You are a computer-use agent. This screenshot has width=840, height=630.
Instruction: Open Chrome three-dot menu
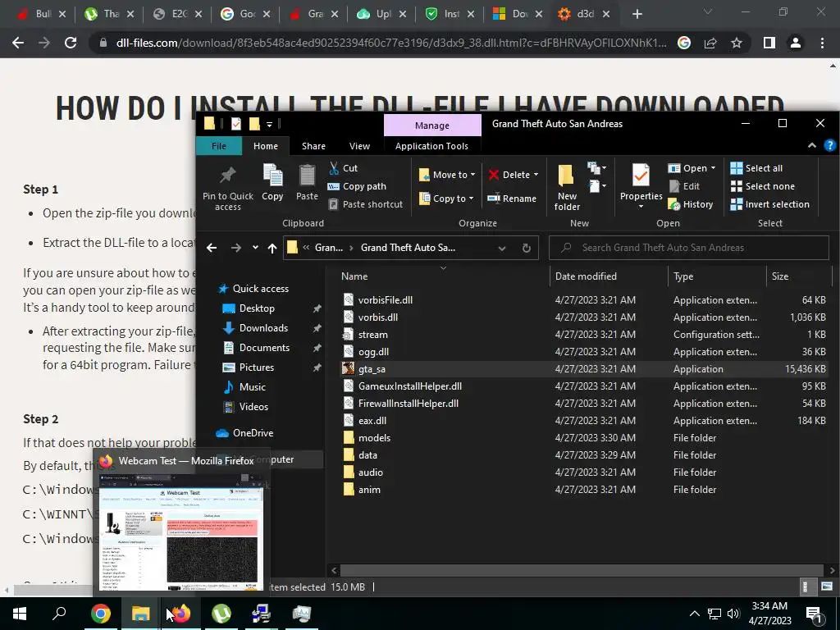tap(822, 43)
